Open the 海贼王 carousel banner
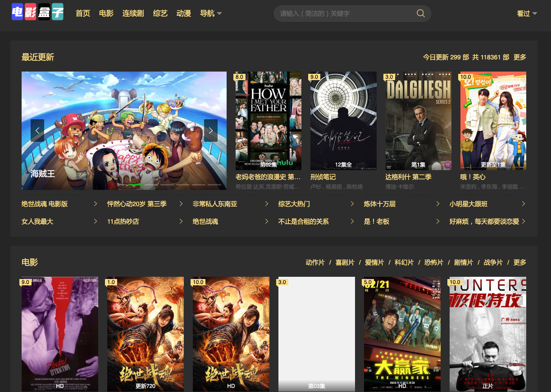Viewport: 551px width, 392px height. tap(124, 131)
